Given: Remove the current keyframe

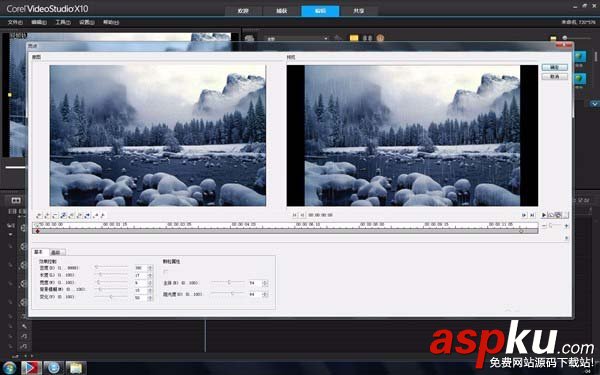Looking at the screenshot, I should click(55, 216).
